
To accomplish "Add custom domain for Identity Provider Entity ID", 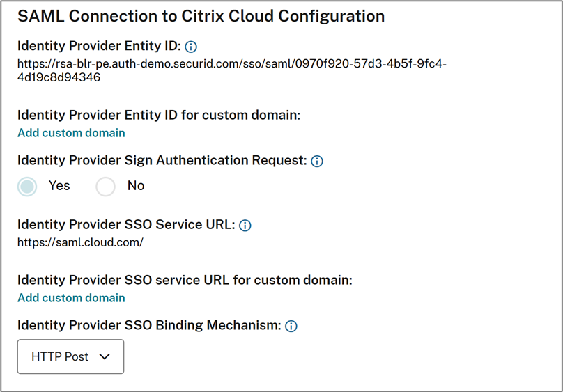I will click(x=71, y=133).
